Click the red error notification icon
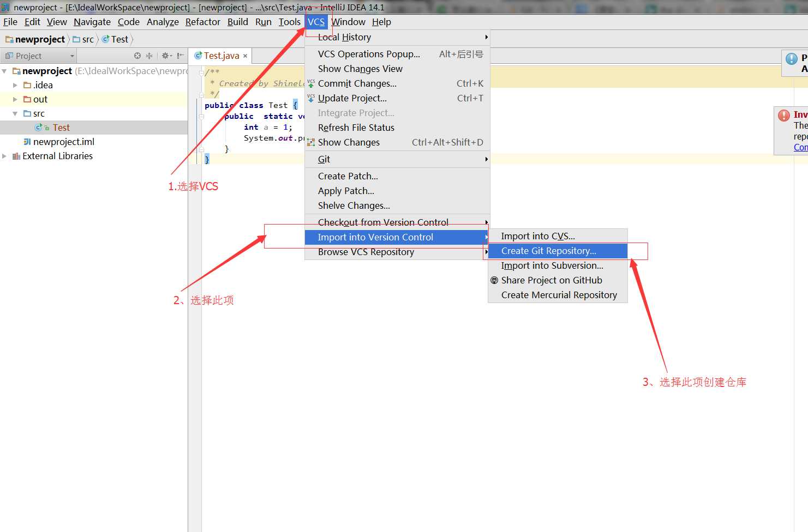 (784, 116)
